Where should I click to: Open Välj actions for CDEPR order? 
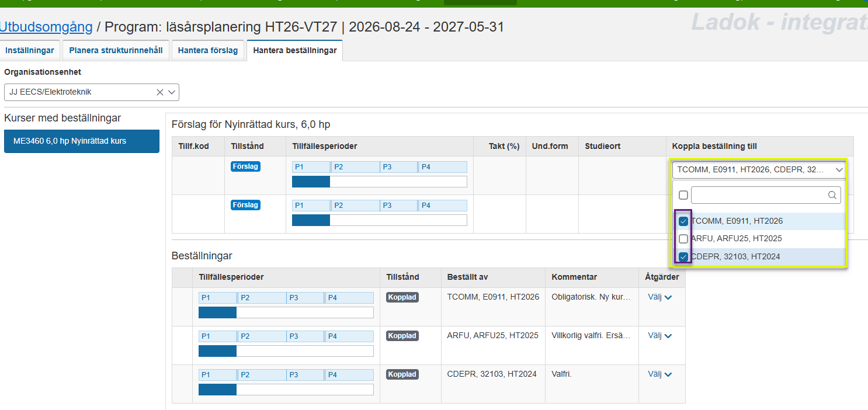tap(659, 374)
